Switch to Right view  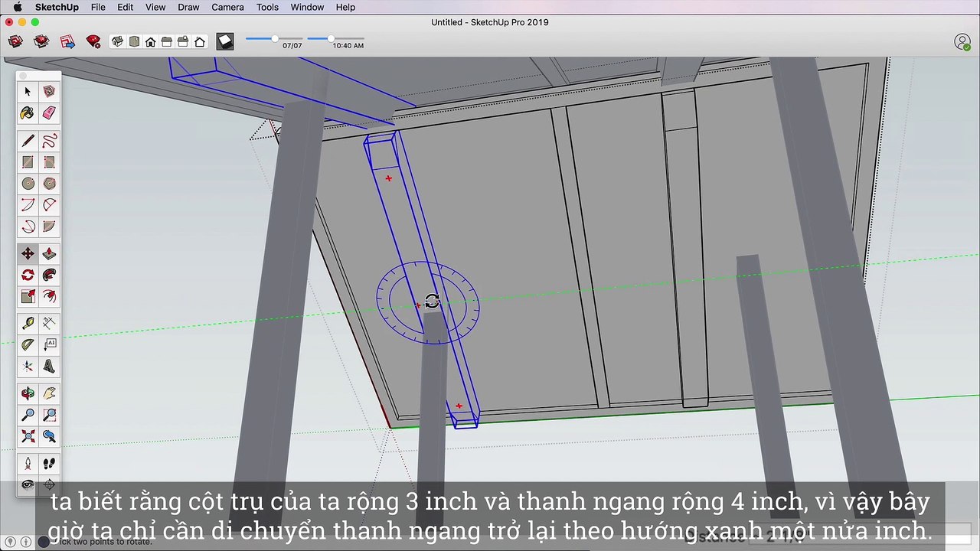[x=167, y=41]
